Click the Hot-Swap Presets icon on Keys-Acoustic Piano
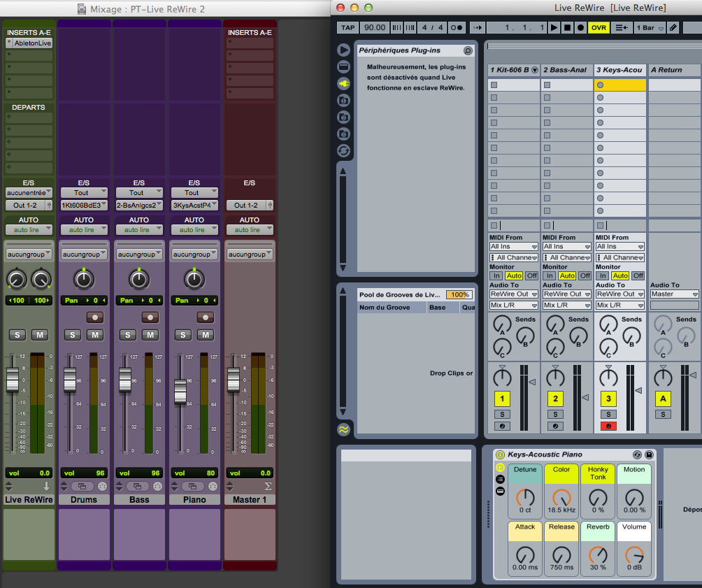Image resolution: width=702 pixels, height=588 pixels. 637,454
